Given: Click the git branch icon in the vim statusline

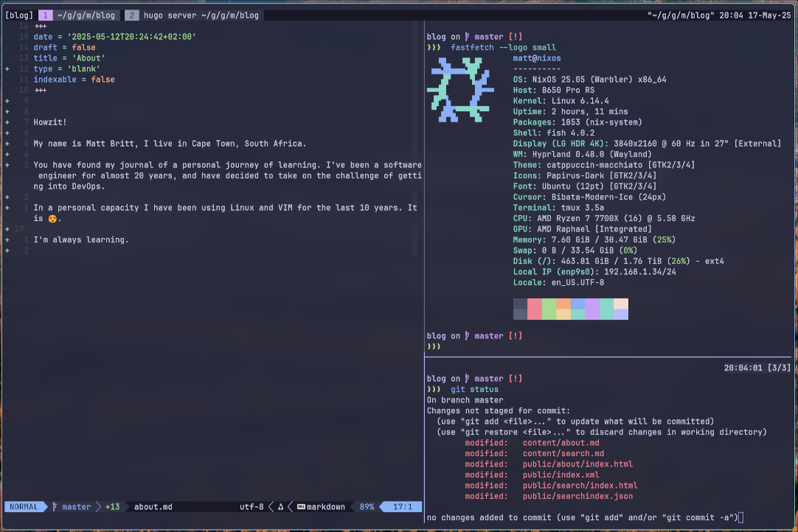Looking at the screenshot, I should [x=55, y=506].
